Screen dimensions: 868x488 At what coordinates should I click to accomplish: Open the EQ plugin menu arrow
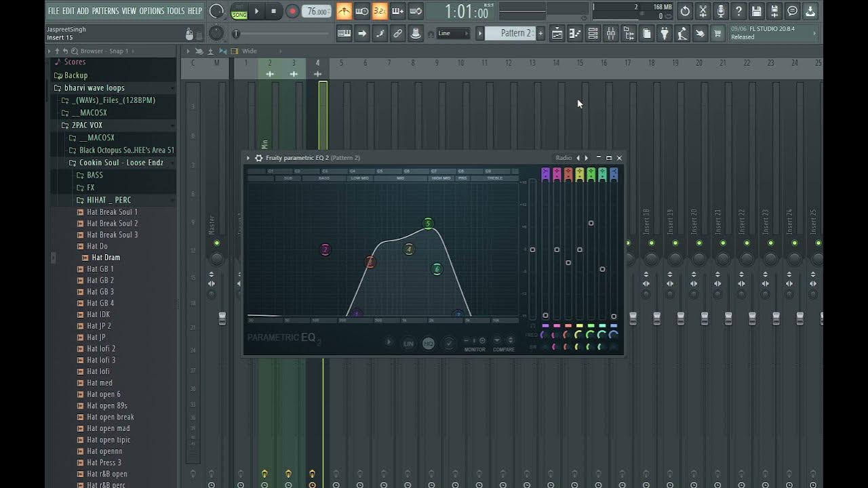click(248, 158)
